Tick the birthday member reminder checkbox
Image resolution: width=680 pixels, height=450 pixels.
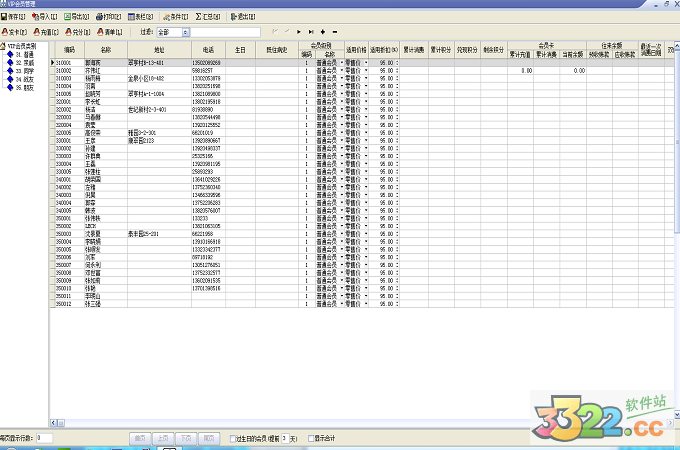[232, 439]
